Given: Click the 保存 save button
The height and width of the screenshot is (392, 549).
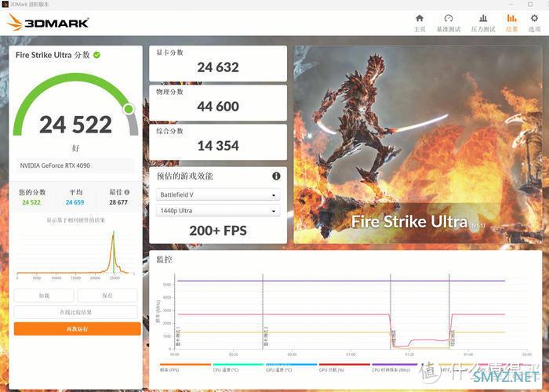Looking at the screenshot, I should pos(107,296).
